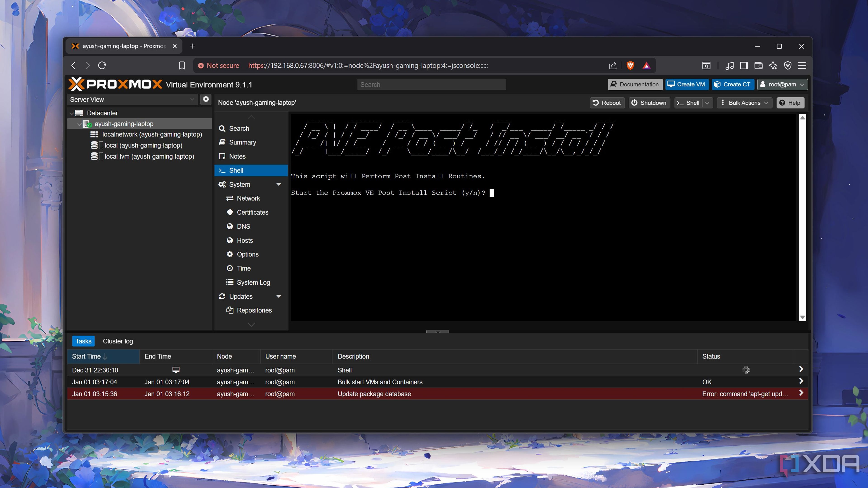Image resolution: width=868 pixels, height=488 pixels.
Task: Open the Certificates item
Action: [x=251, y=212]
